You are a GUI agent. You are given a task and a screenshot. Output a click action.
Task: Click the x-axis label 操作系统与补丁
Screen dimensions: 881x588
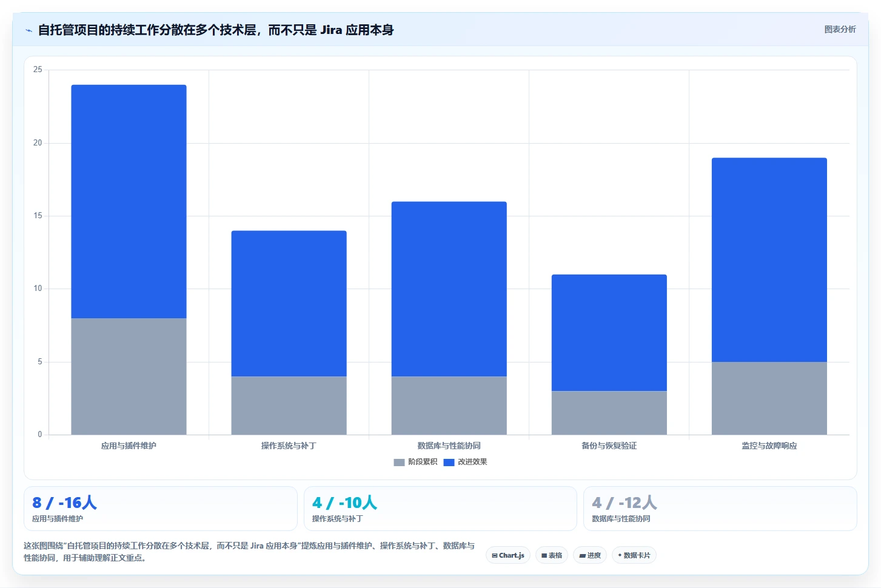[x=289, y=446]
